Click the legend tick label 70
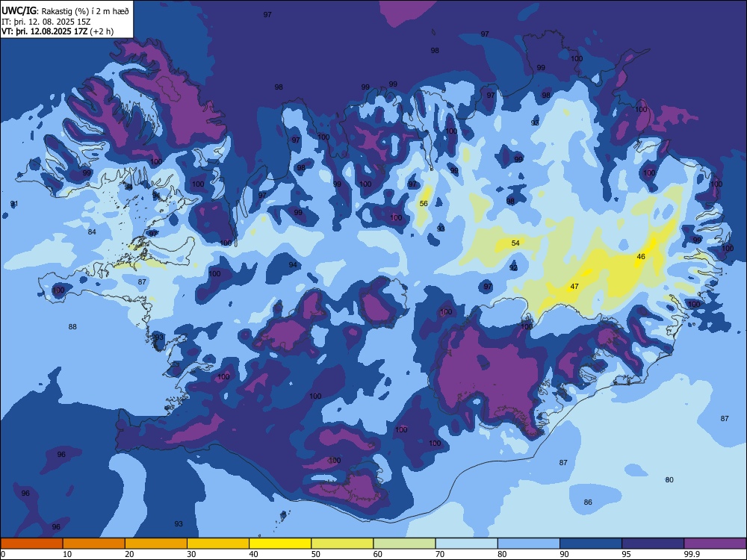The image size is (747, 560). pyautogui.click(x=440, y=554)
